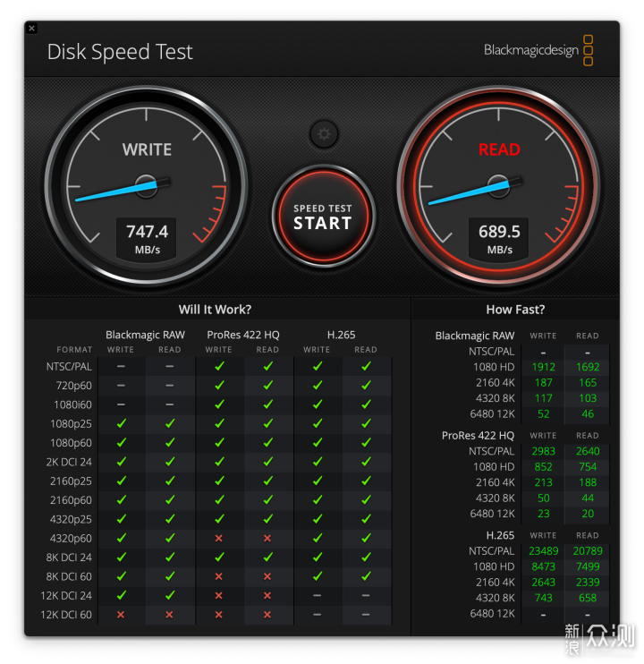Select ProRes 422 HQ 1080 HD read value 754
Viewport: 644px width, 664px height.
coord(588,466)
